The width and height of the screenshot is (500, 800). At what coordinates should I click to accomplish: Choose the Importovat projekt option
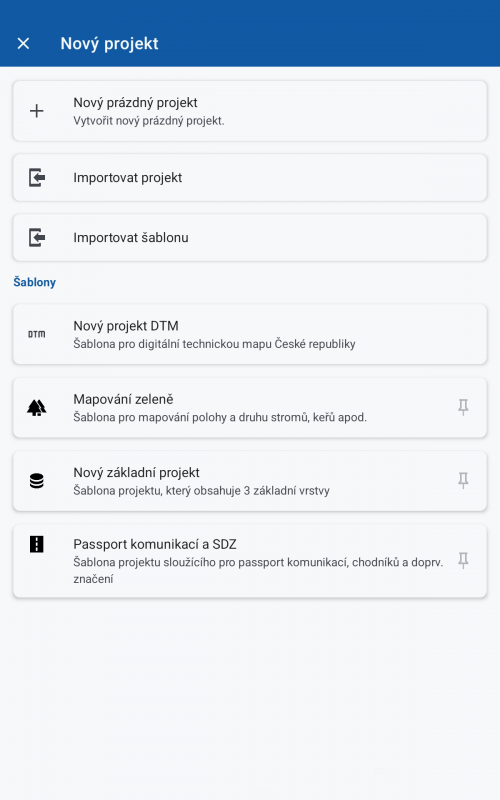point(250,178)
